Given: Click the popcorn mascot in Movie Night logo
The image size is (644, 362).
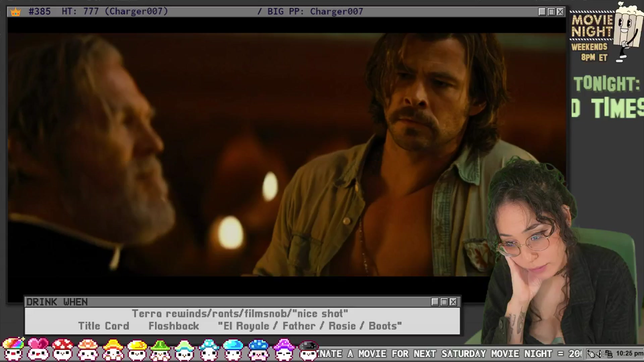Looking at the screenshot, I should 628,32.
